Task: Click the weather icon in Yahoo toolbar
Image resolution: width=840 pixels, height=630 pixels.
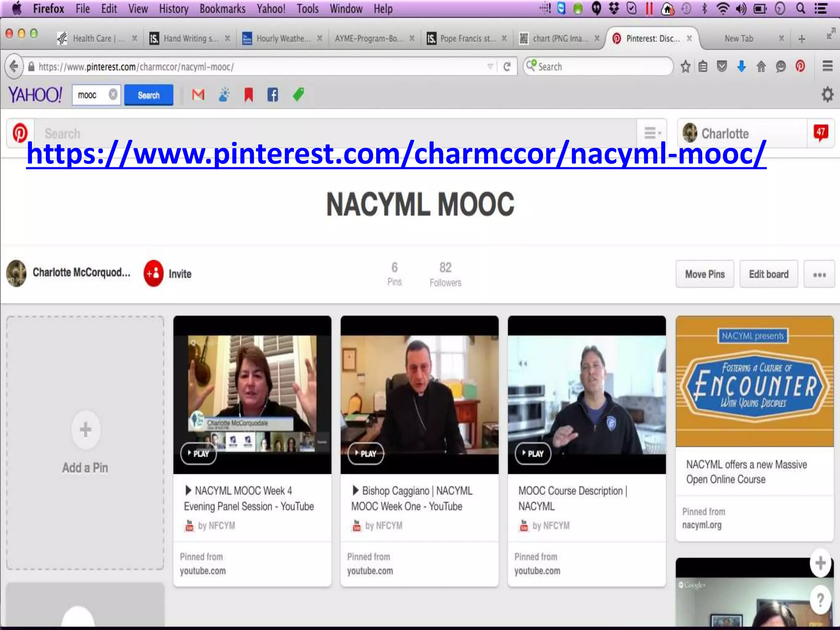Action: click(224, 95)
